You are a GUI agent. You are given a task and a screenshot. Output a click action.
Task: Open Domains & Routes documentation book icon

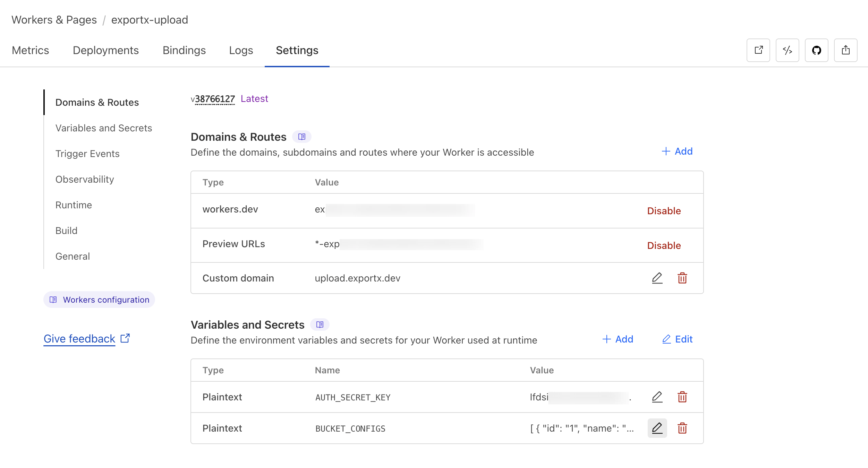pos(302,137)
